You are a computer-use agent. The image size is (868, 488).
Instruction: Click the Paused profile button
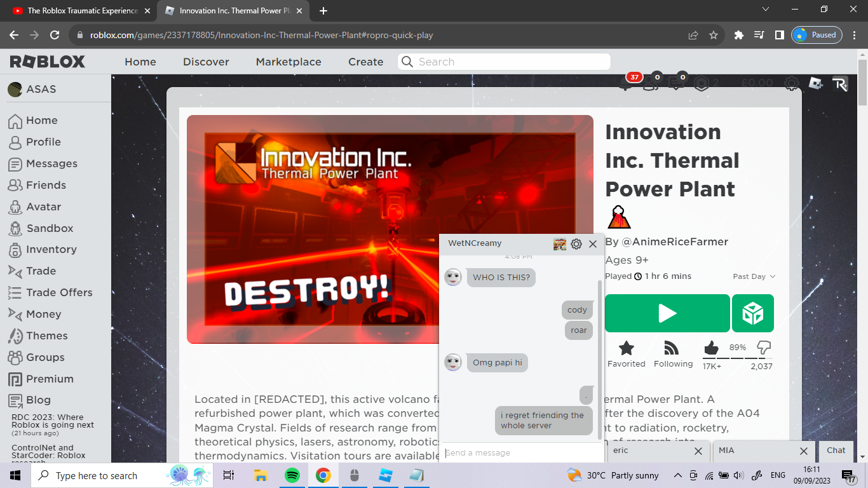817,35
